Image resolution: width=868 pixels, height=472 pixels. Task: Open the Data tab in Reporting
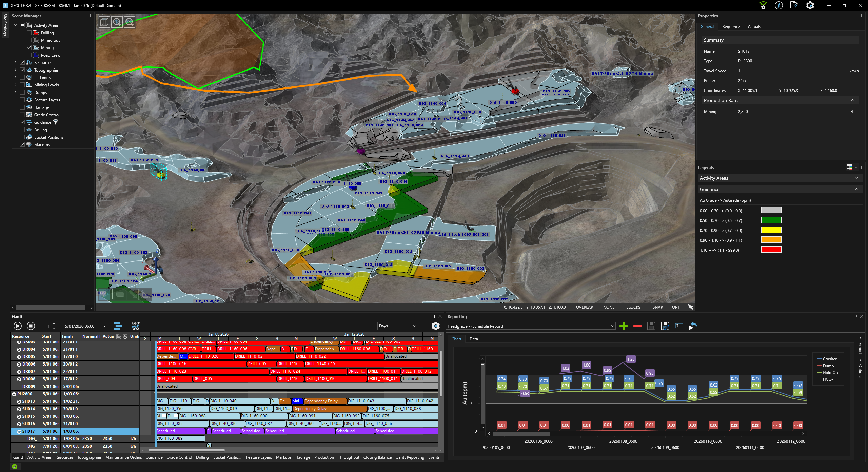pos(473,339)
